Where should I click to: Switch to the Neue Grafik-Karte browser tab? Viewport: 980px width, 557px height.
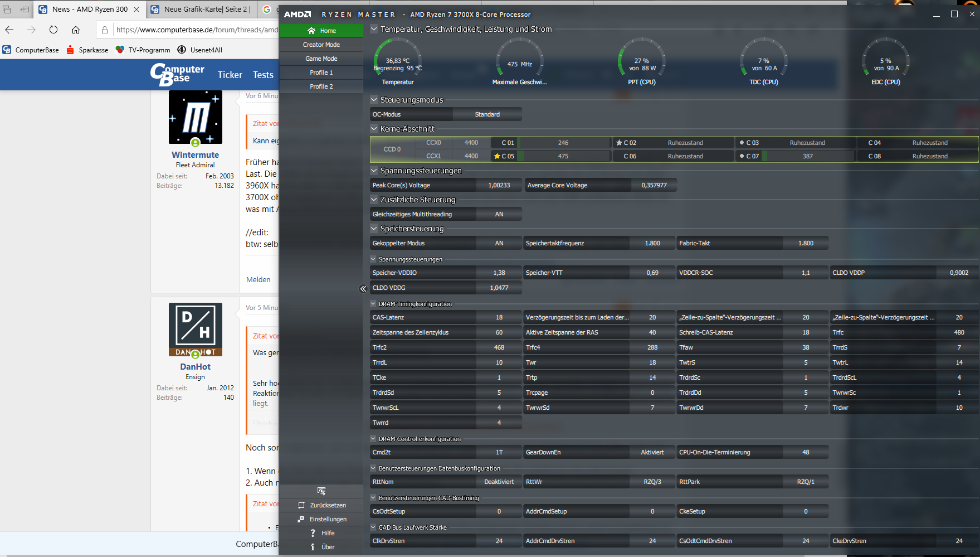coord(202,9)
